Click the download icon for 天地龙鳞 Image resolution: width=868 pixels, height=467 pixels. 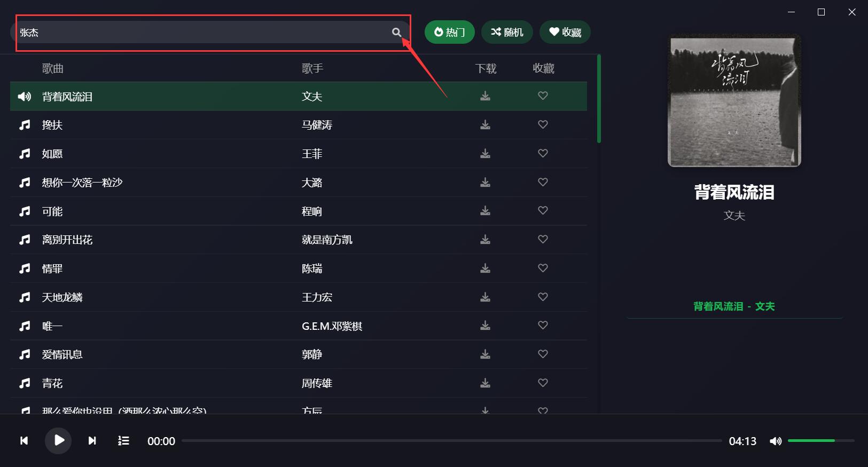tap(486, 297)
